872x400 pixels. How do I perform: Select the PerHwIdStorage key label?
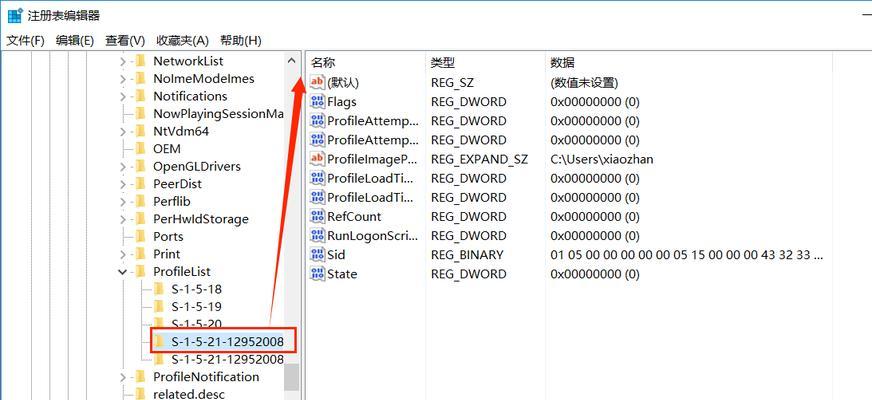click(x=201, y=219)
